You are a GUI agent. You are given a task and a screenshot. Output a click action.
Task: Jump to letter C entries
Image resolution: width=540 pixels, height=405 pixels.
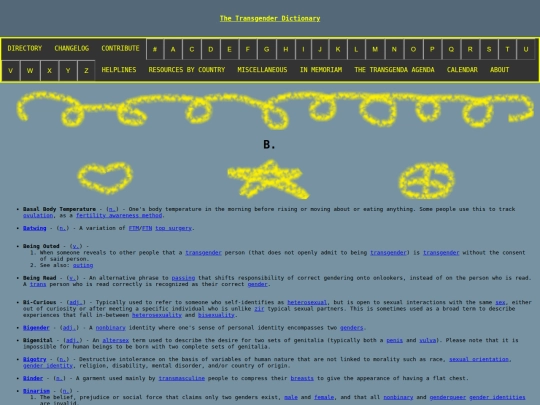[192, 49]
